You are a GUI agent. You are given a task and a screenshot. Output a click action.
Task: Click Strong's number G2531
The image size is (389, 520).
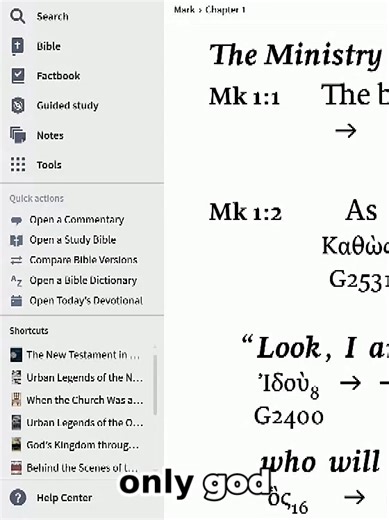coord(359,280)
